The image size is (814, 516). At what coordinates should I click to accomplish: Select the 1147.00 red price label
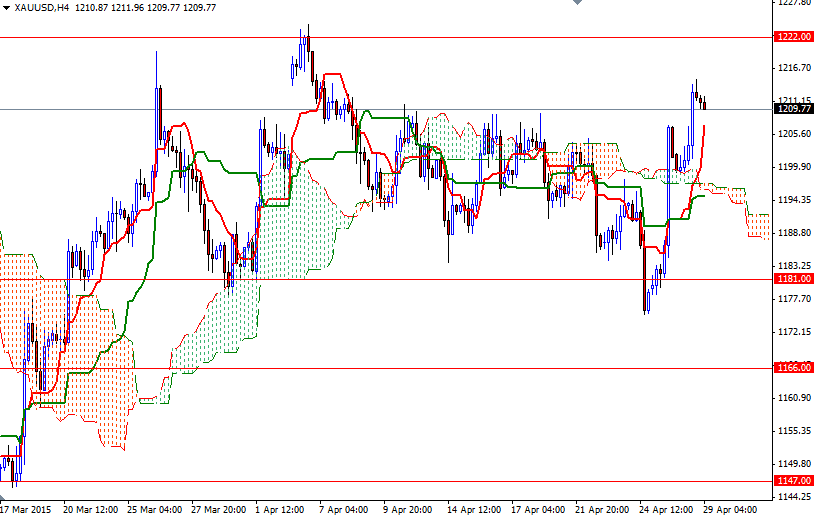point(793,481)
